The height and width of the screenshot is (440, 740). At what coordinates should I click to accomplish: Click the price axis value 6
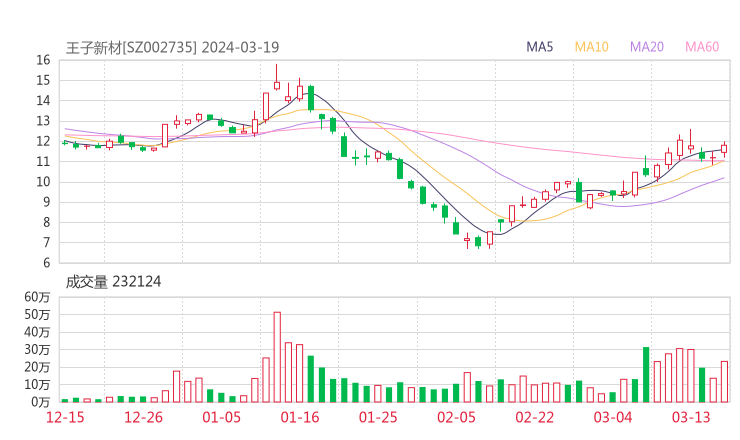tap(47, 263)
